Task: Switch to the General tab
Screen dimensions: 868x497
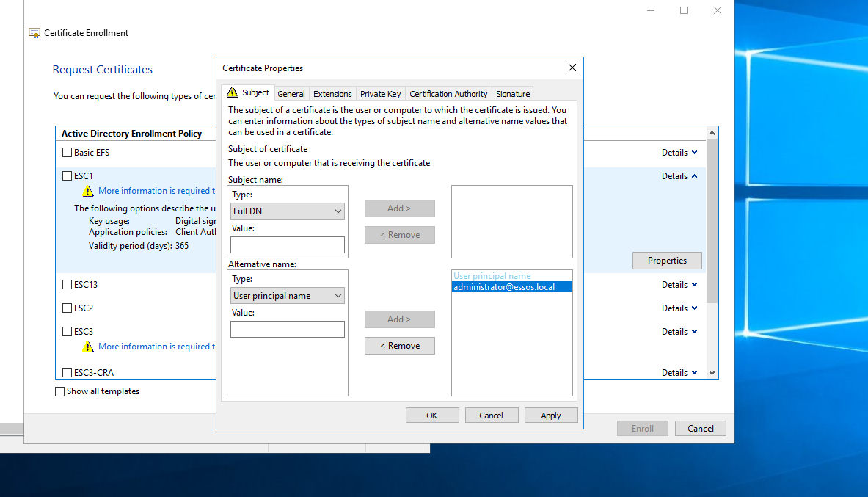Action: pos(291,94)
